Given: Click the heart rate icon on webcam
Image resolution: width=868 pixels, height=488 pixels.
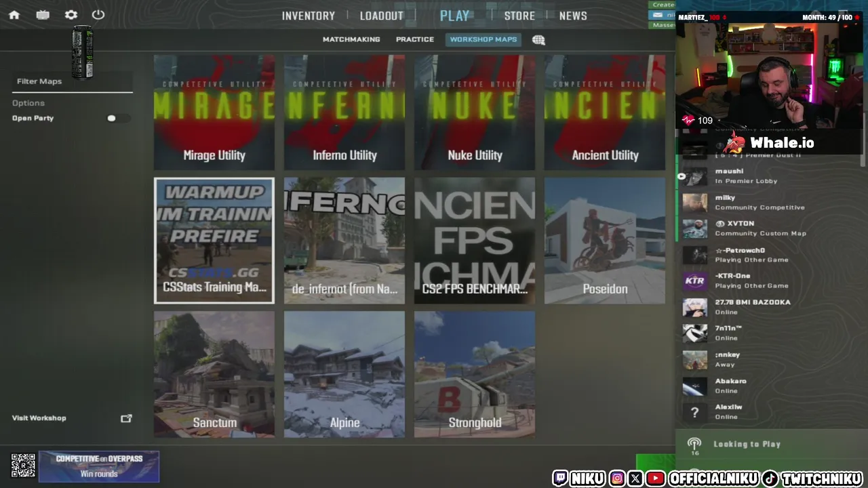Looking at the screenshot, I should (688, 121).
